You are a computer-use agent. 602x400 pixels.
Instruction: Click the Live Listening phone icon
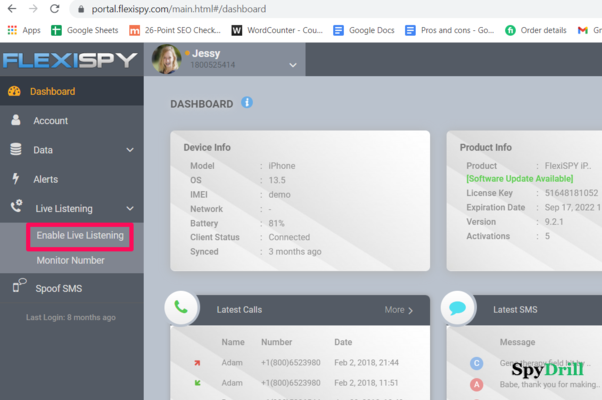(x=14, y=208)
